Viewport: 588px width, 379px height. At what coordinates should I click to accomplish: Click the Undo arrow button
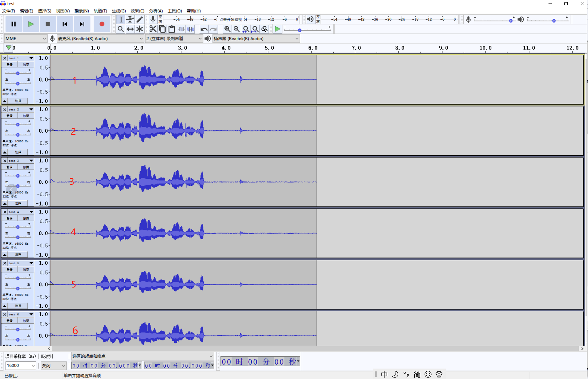(203, 29)
